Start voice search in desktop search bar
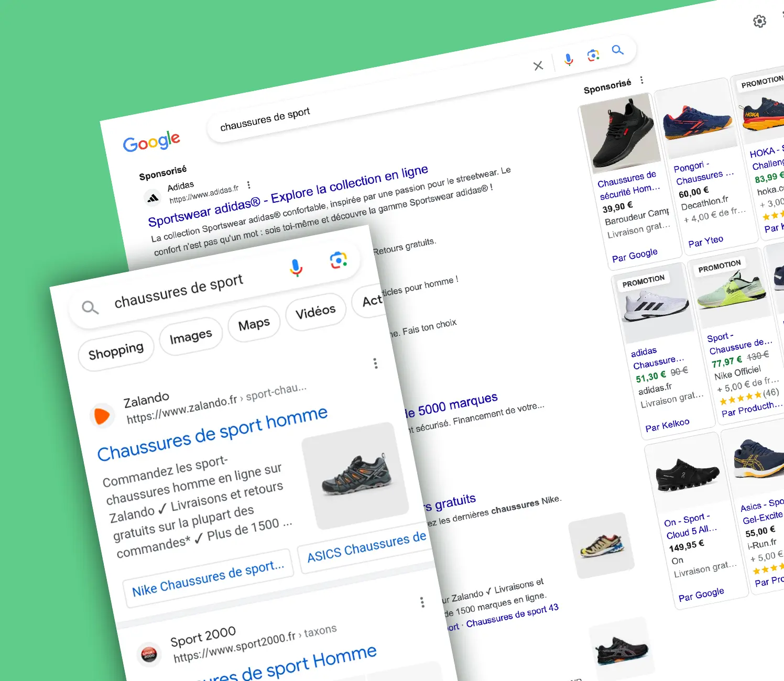The height and width of the screenshot is (681, 784). tap(569, 60)
